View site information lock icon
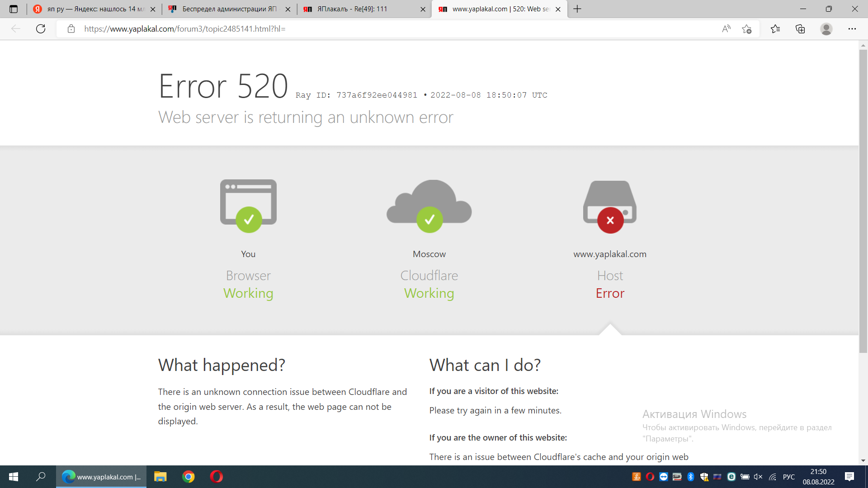Viewport: 868px width, 488px height. (71, 29)
